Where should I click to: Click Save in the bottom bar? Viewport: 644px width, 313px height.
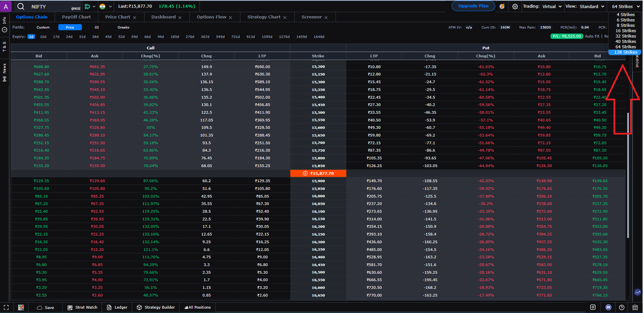click(x=45, y=308)
